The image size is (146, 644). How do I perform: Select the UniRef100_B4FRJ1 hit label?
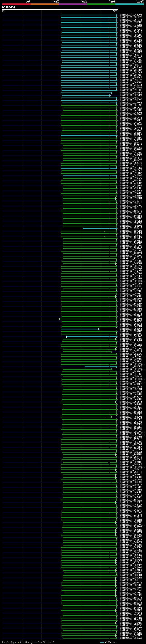(x=131, y=32)
